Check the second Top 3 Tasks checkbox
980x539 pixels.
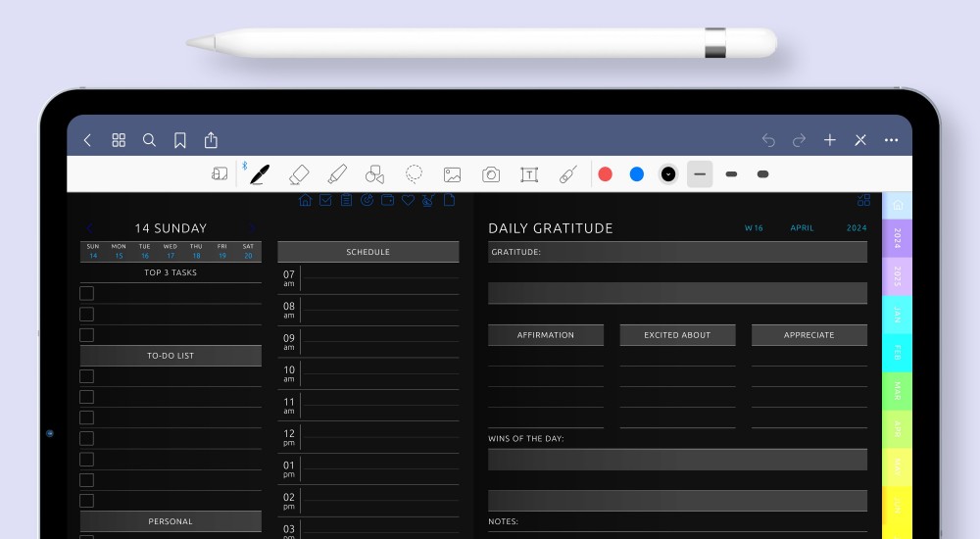point(87,314)
